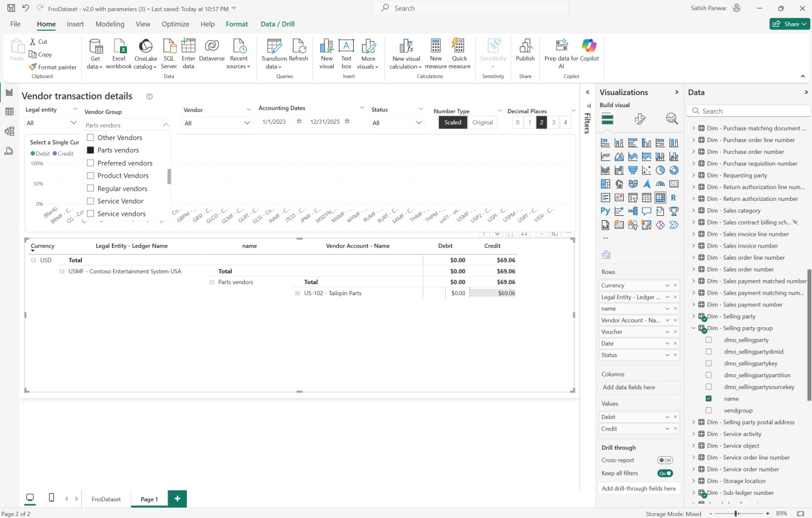Click the zoom slider in status bar
Image resolution: width=812 pixels, height=518 pixels.
[x=736, y=514]
